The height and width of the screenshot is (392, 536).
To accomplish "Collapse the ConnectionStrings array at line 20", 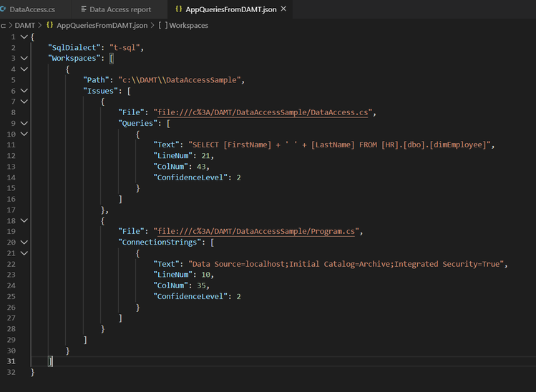I will click(24, 242).
